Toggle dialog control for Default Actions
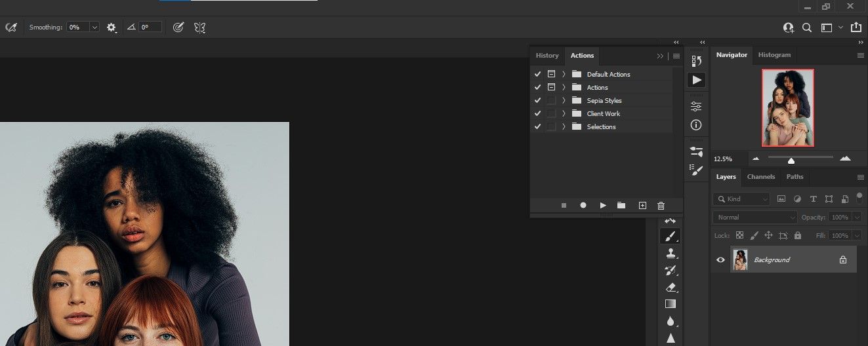The image size is (868, 346). pyautogui.click(x=551, y=74)
